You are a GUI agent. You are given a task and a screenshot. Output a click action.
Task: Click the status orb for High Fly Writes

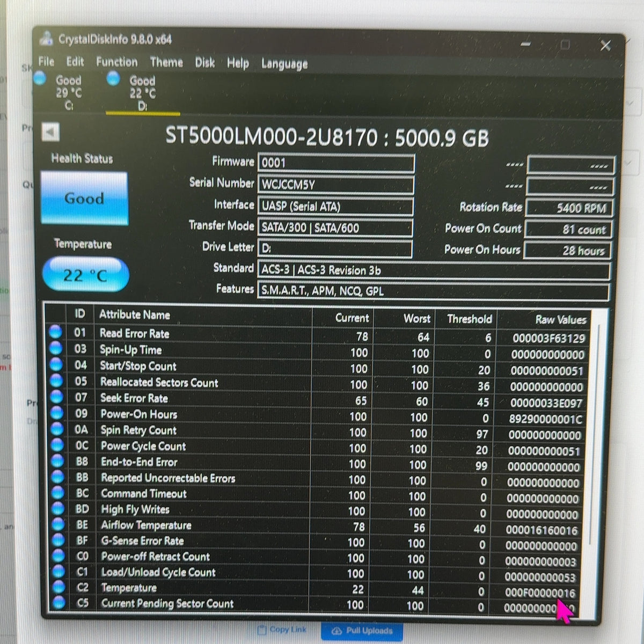pos(58,508)
